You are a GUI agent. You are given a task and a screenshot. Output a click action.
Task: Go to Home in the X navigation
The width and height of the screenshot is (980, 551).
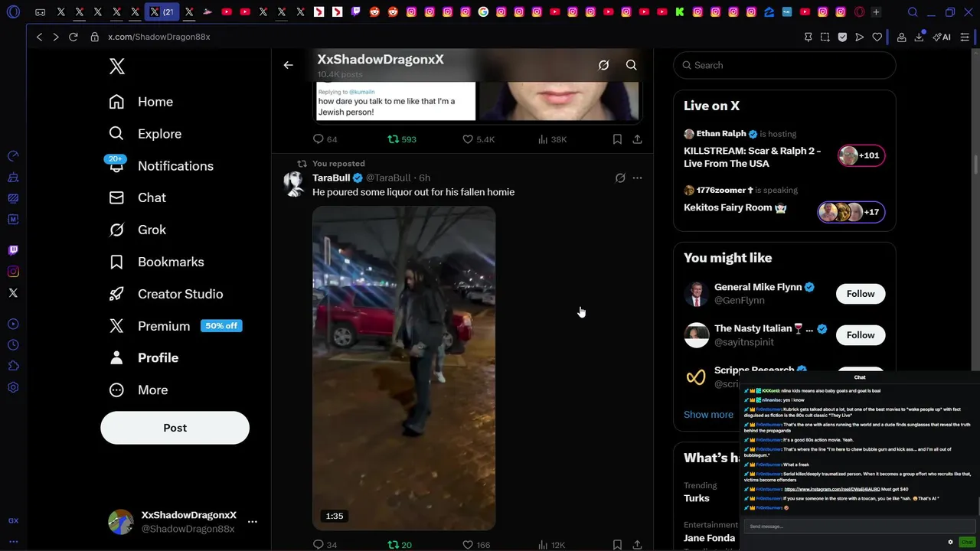pos(141,102)
